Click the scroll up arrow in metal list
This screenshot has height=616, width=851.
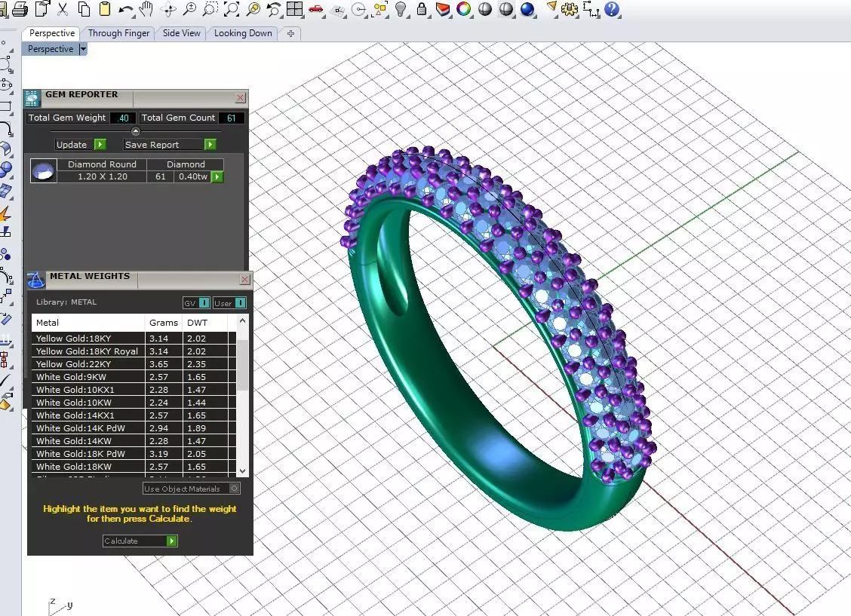[243, 321]
